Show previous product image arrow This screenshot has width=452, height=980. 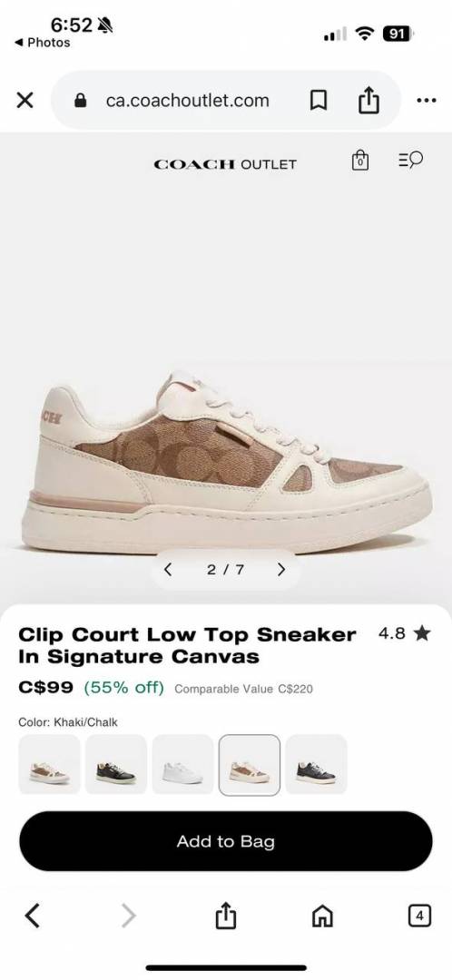click(168, 569)
